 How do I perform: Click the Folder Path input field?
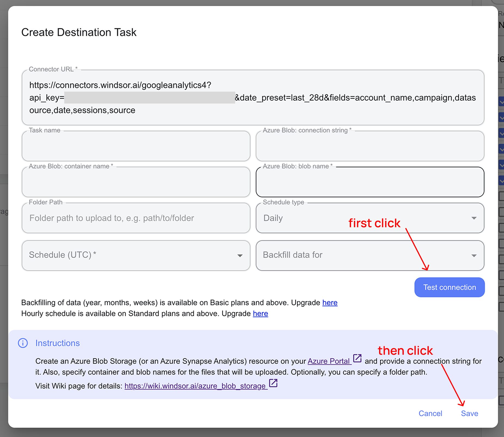136,218
